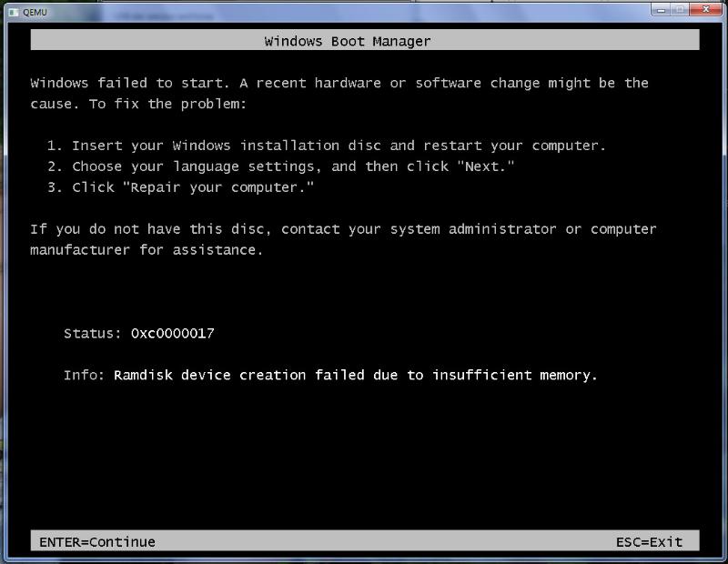Image resolution: width=728 pixels, height=564 pixels.
Task: Close the QEMU window
Action: pyautogui.click(x=705, y=9)
